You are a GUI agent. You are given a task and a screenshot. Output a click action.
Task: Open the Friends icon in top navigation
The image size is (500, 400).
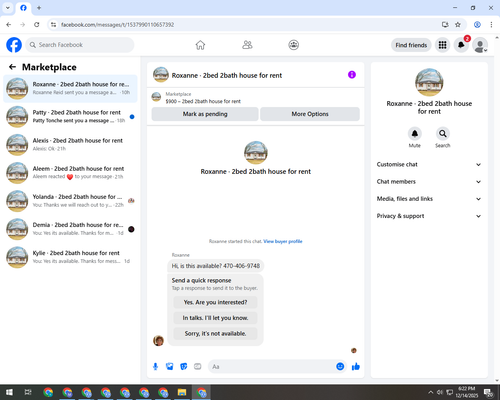pos(247,45)
